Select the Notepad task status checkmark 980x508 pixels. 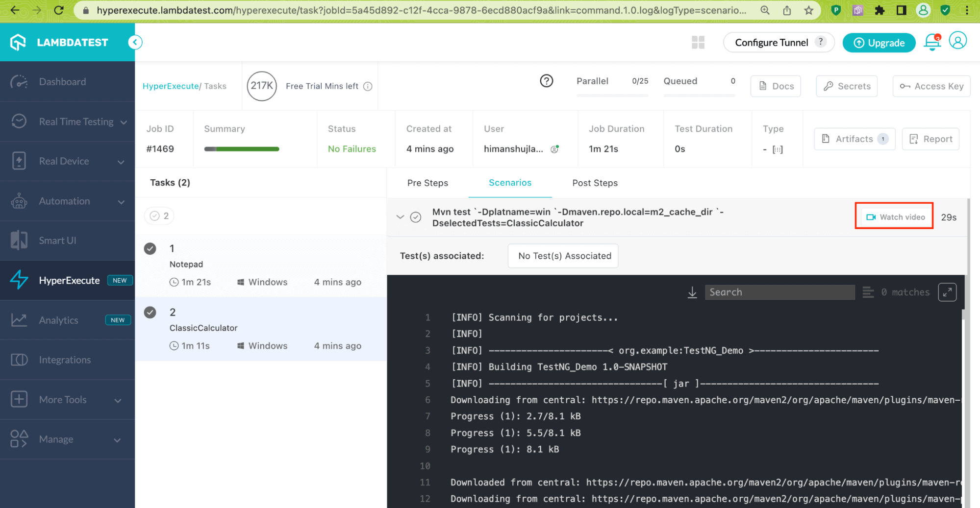tap(150, 249)
